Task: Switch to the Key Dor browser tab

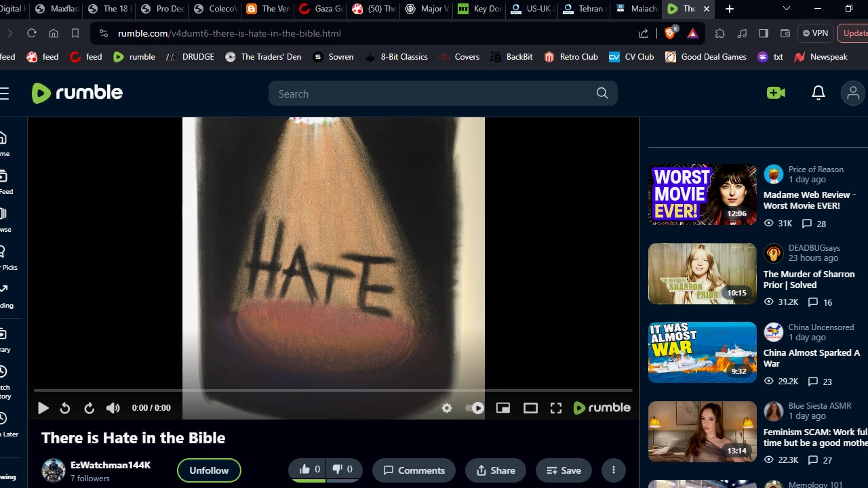Action: pyautogui.click(x=479, y=9)
